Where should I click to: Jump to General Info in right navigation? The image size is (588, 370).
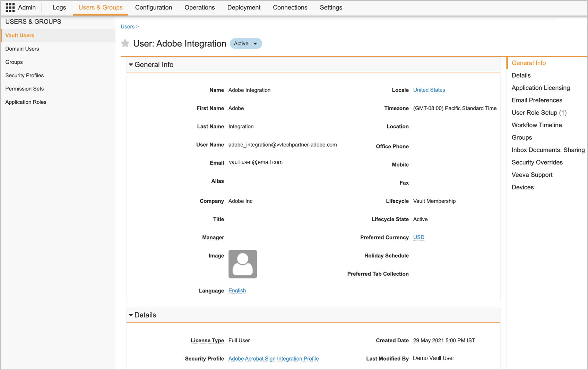[529, 63]
